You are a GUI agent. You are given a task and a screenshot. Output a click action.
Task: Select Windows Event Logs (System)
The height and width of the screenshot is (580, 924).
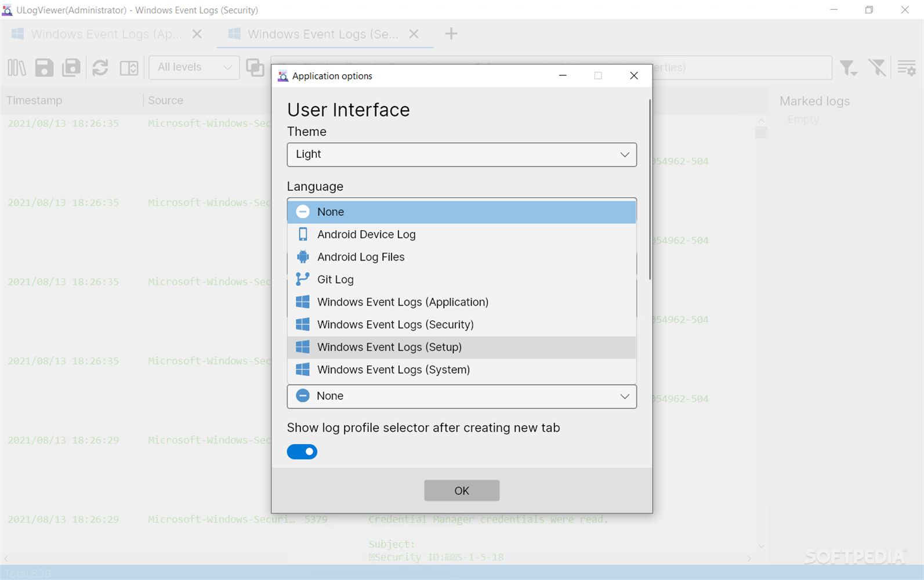[462, 370]
